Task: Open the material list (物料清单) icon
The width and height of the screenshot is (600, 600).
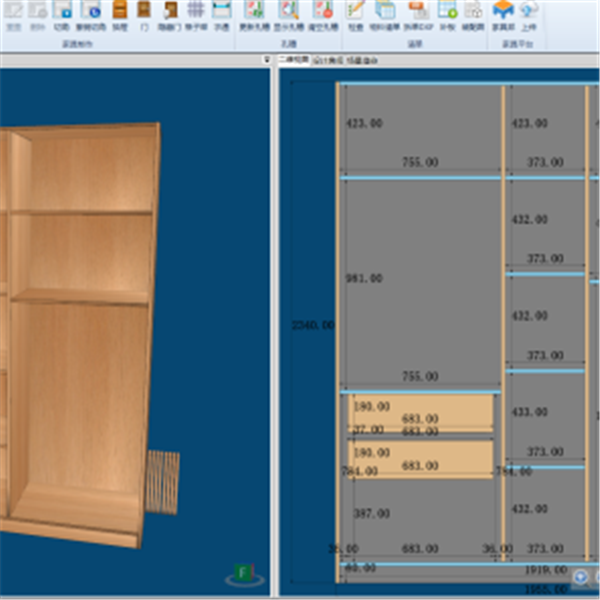Action: tap(384, 14)
